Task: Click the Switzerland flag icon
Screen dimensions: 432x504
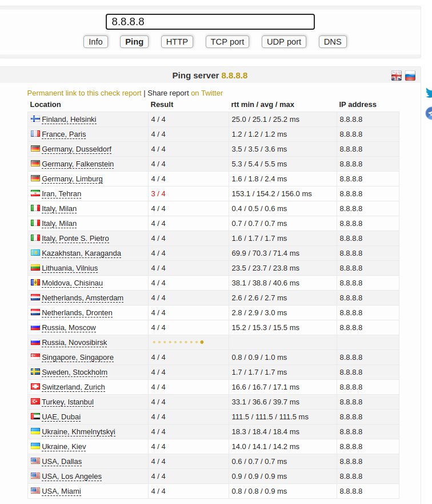Action: (35, 387)
